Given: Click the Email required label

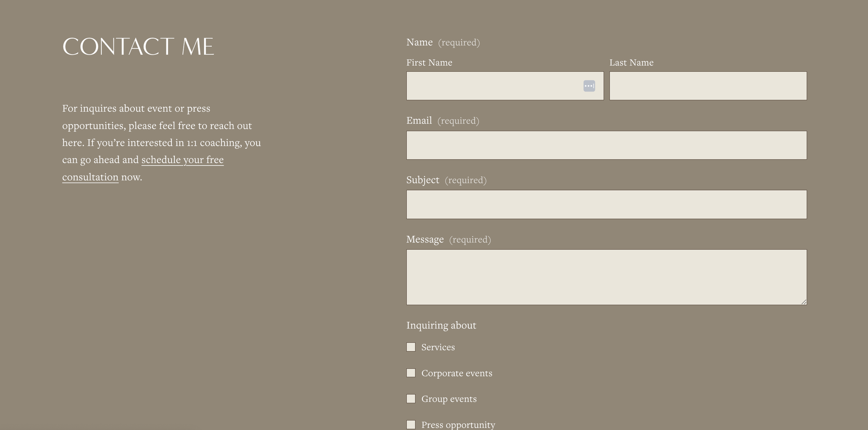Looking at the screenshot, I should [x=442, y=120].
